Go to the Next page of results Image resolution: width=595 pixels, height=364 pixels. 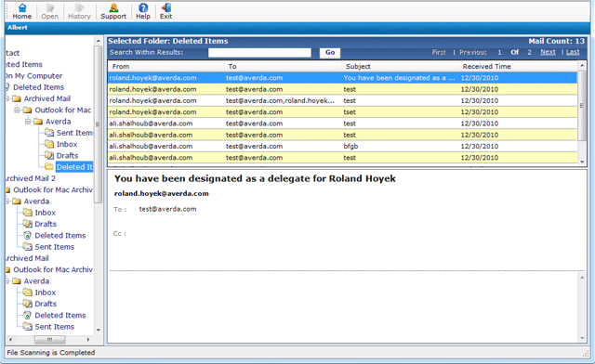[x=548, y=52]
